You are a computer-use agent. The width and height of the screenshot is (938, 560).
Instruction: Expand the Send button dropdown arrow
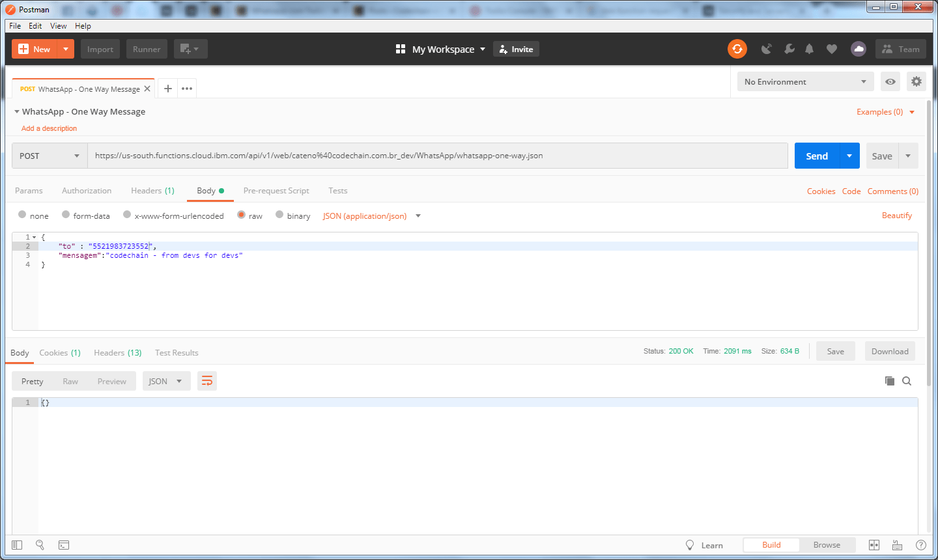[x=849, y=156]
